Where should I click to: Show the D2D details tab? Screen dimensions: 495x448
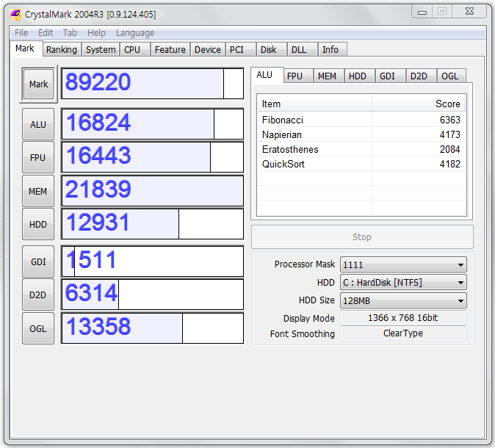421,76
